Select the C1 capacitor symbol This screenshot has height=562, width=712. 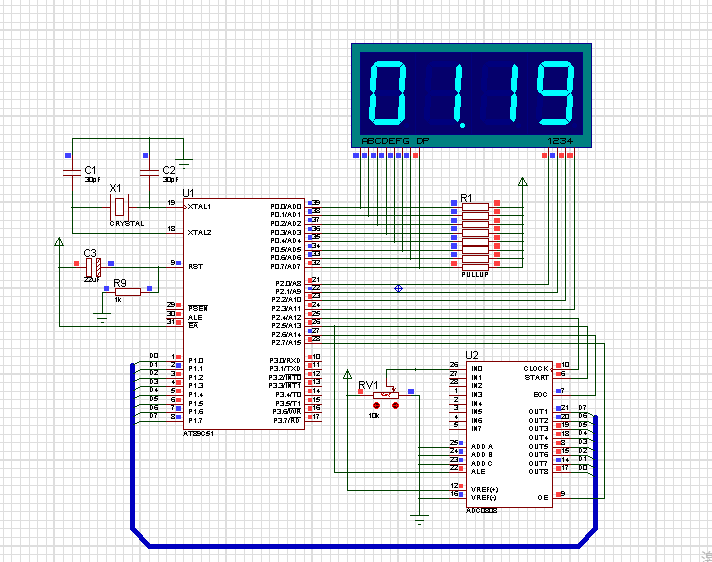[x=72, y=172]
